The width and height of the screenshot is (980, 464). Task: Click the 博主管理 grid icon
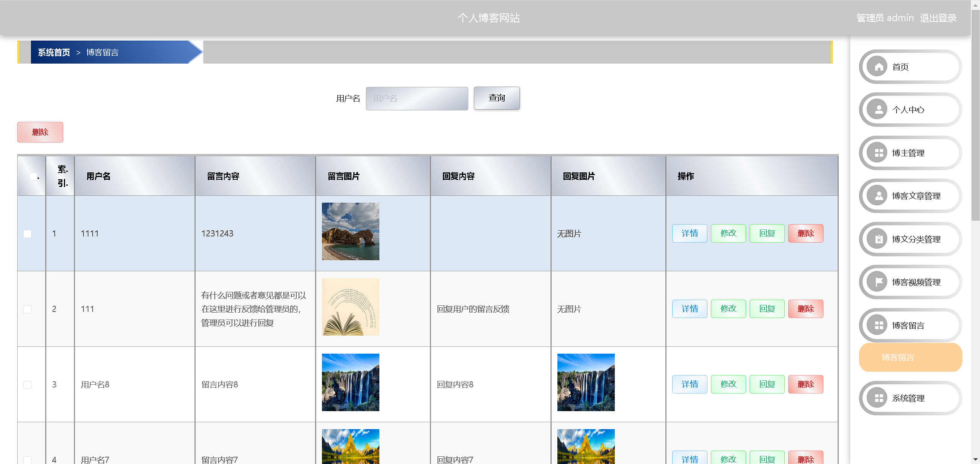click(879, 153)
